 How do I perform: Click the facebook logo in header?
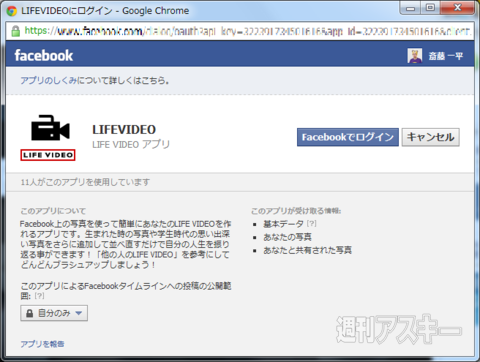(44, 55)
